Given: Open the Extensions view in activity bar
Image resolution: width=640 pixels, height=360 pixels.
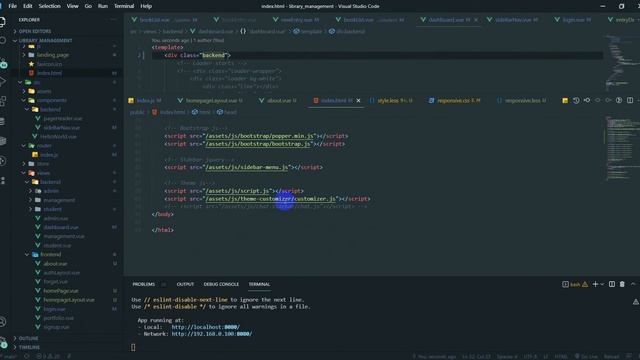Looking at the screenshot, I should click(2, 101).
